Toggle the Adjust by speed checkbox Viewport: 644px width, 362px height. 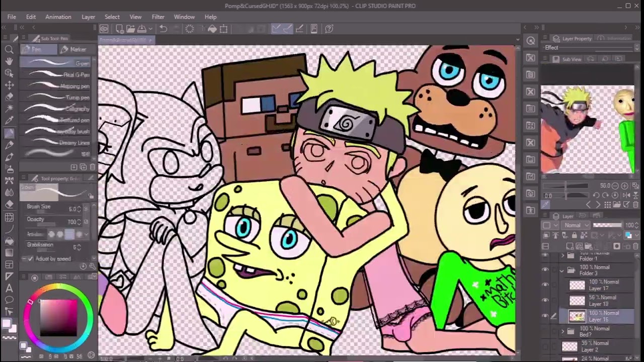point(30,259)
